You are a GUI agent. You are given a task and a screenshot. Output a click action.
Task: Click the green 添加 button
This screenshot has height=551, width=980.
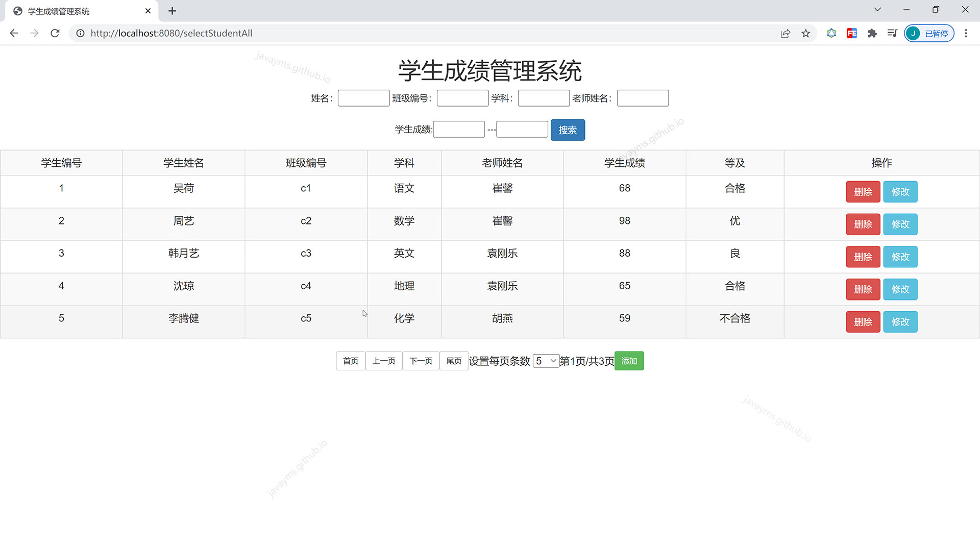tap(629, 361)
